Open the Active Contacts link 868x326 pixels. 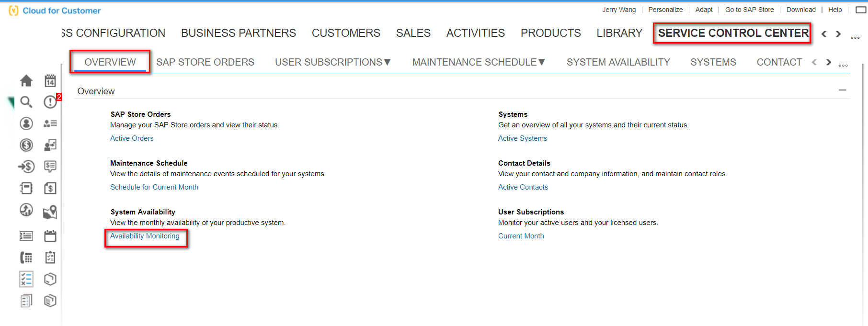tap(523, 187)
